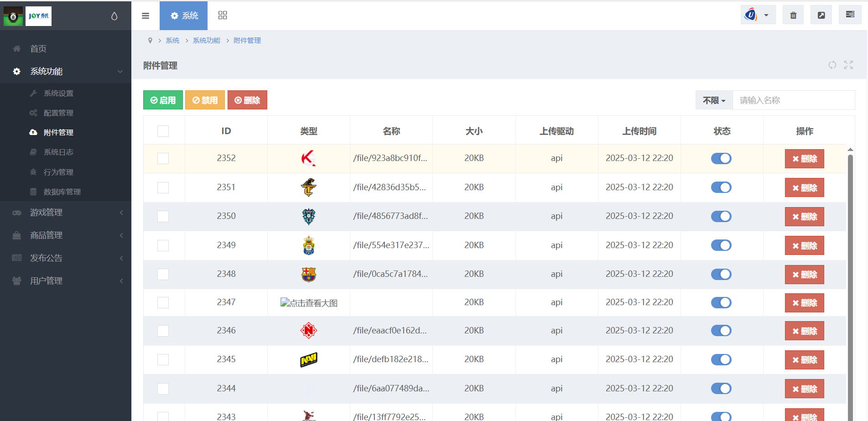Check the checkbox for row 2350
Viewport: 868px width, 421px height.
[x=163, y=216]
